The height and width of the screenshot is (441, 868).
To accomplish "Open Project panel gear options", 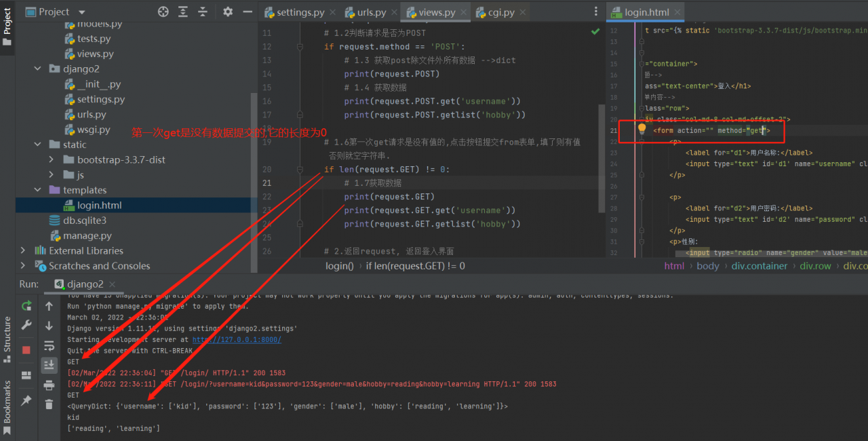I will pyautogui.click(x=228, y=12).
